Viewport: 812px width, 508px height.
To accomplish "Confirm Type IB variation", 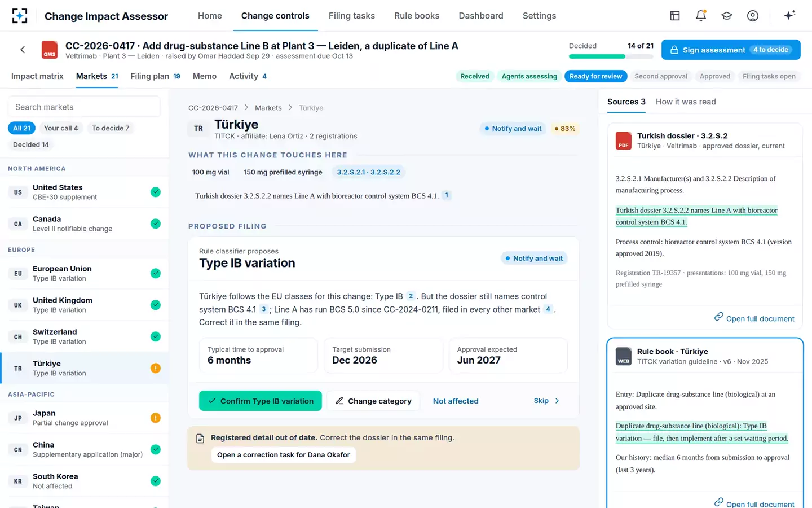I will (261, 401).
